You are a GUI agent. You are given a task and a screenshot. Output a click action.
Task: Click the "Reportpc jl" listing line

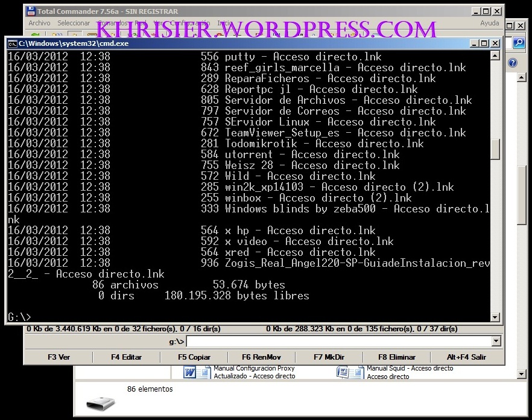[213, 89]
